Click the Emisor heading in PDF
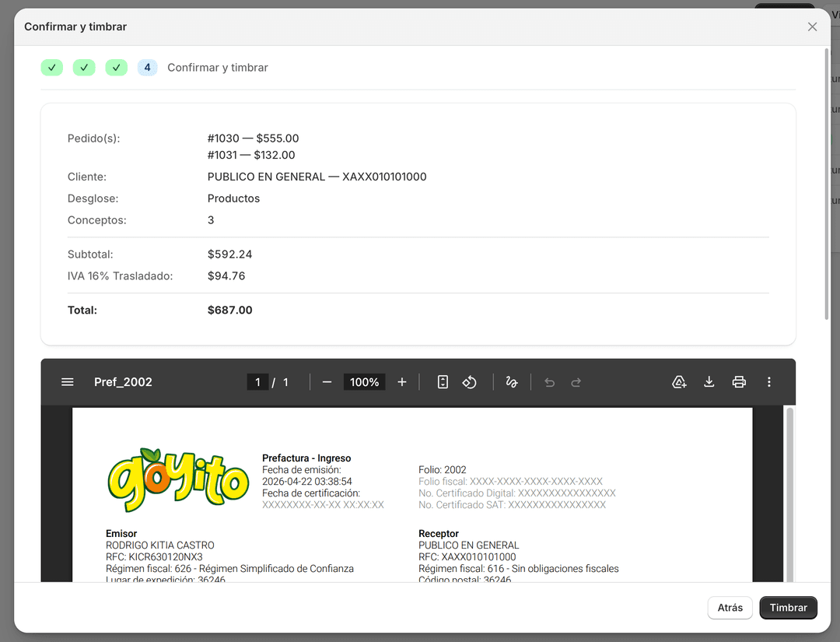This screenshot has width=840, height=642. 121,534
